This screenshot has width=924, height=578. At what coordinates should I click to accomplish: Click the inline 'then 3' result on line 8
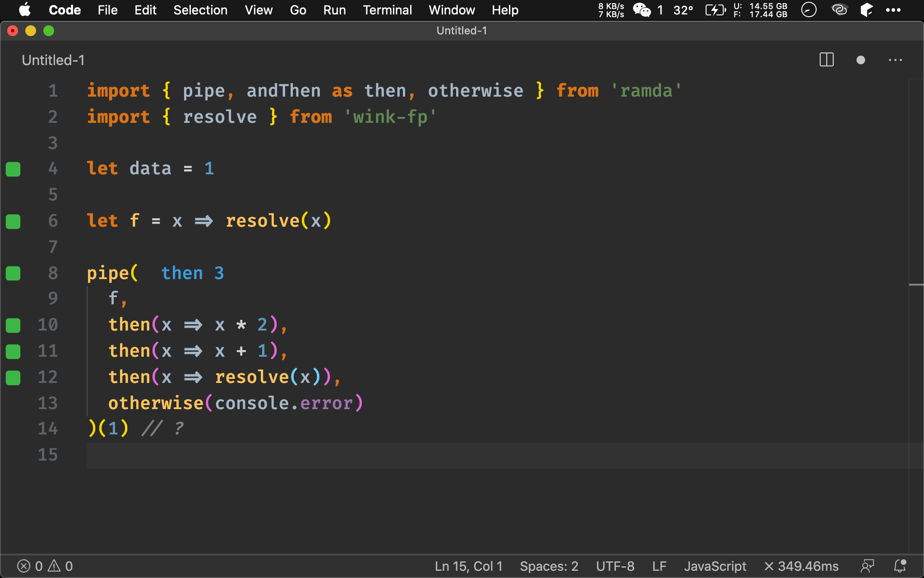[x=193, y=273]
